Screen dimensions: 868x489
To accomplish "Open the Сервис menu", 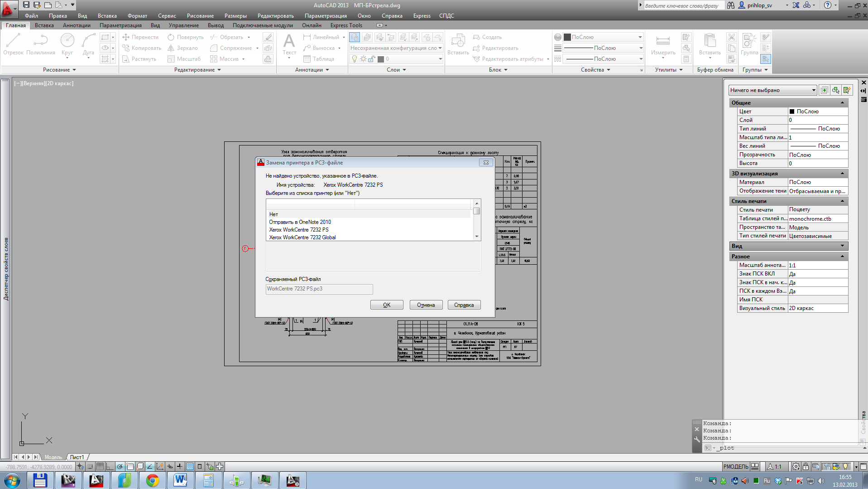I will coord(167,16).
